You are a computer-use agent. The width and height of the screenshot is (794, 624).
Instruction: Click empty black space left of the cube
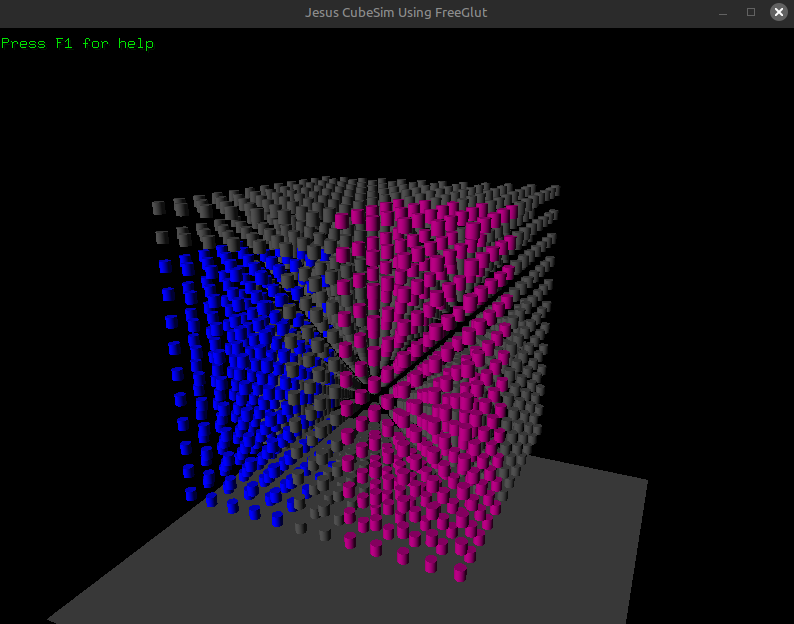pyautogui.click(x=70, y=300)
